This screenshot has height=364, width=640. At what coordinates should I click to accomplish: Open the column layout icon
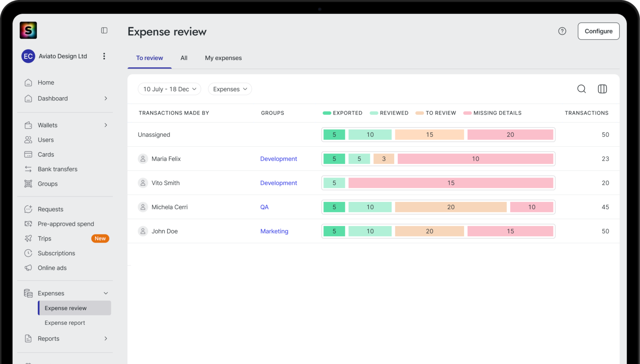[602, 89]
